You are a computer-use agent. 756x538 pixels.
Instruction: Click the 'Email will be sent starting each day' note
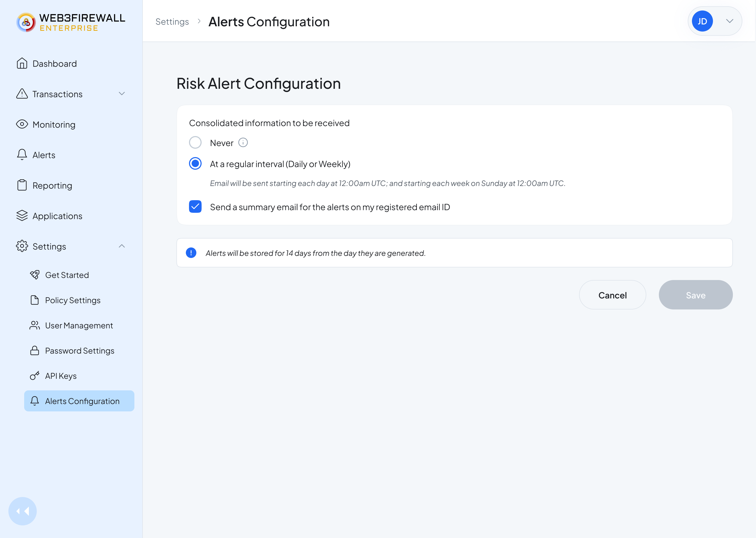pyautogui.click(x=388, y=183)
